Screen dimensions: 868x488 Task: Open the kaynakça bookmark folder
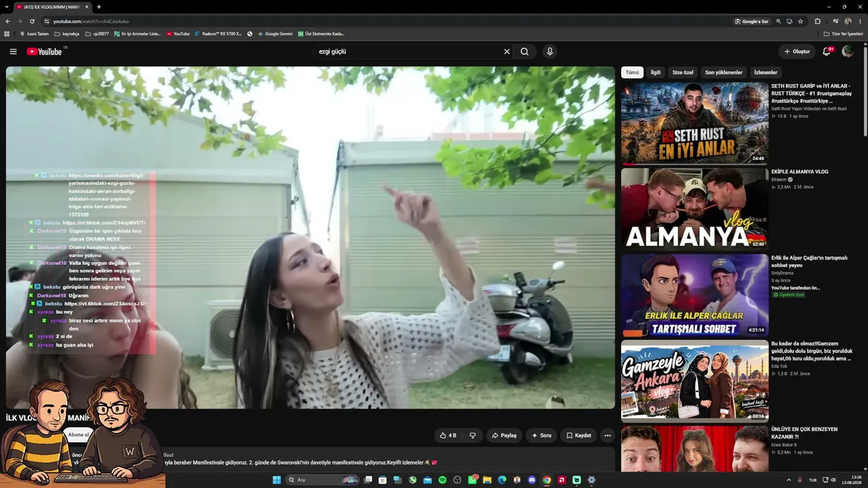pyautogui.click(x=67, y=33)
